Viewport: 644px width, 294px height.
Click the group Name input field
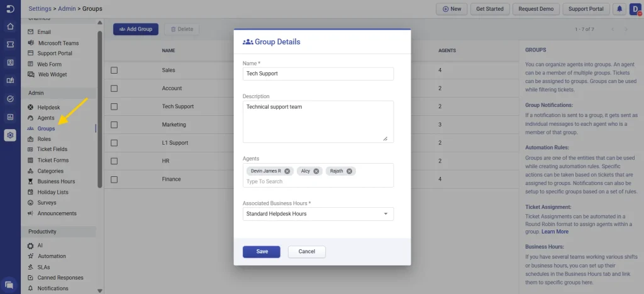318,74
